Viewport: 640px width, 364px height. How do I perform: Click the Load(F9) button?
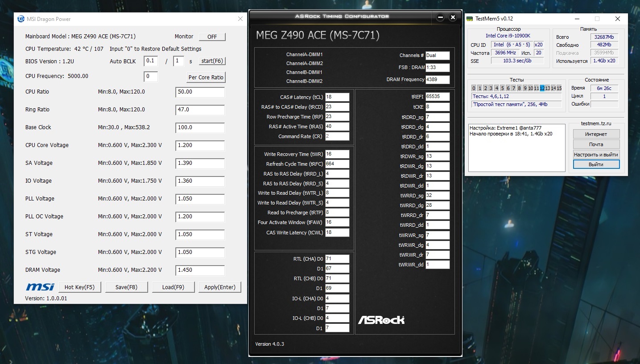[x=173, y=287]
